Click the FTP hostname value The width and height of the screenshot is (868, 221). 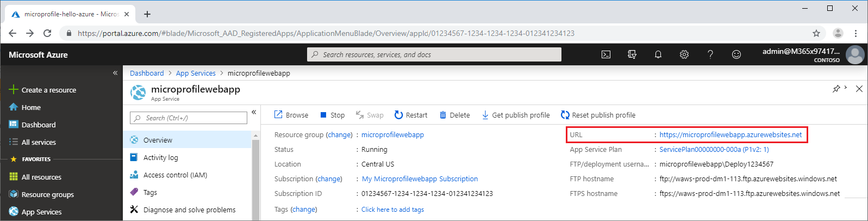coord(748,179)
